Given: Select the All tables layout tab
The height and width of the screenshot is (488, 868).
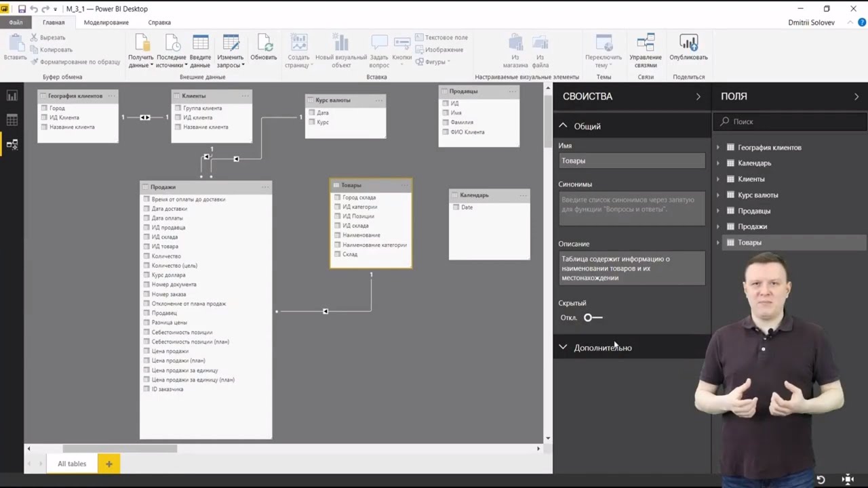Looking at the screenshot, I should point(72,464).
